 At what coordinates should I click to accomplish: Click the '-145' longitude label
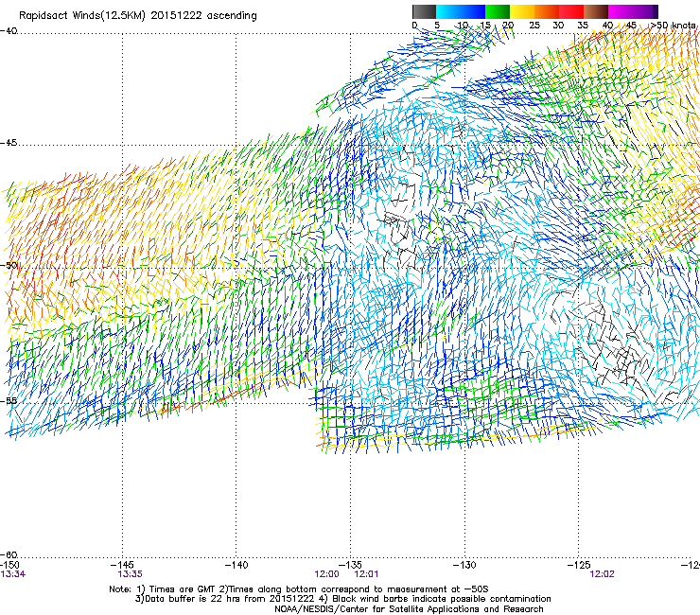point(122,565)
